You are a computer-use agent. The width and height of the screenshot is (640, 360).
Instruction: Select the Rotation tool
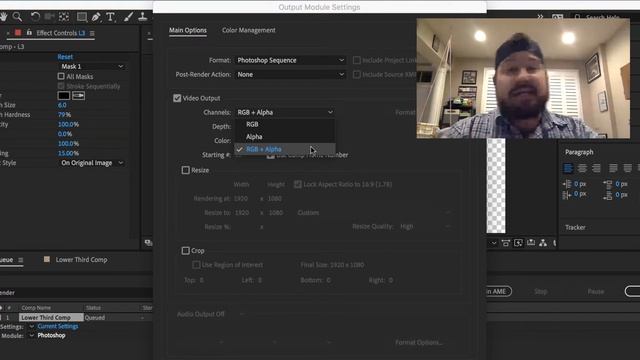tap(35, 17)
